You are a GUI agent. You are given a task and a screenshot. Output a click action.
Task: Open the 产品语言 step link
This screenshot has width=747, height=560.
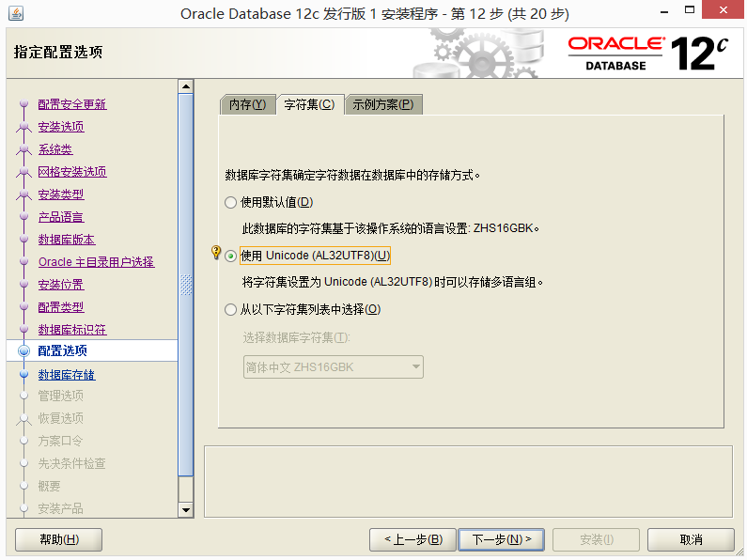[61, 217]
